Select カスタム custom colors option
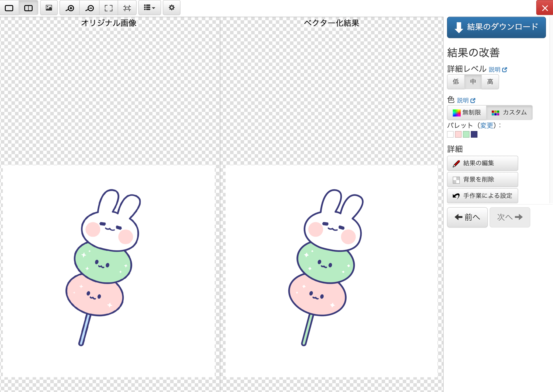 pyautogui.click(x=509, y=113)
